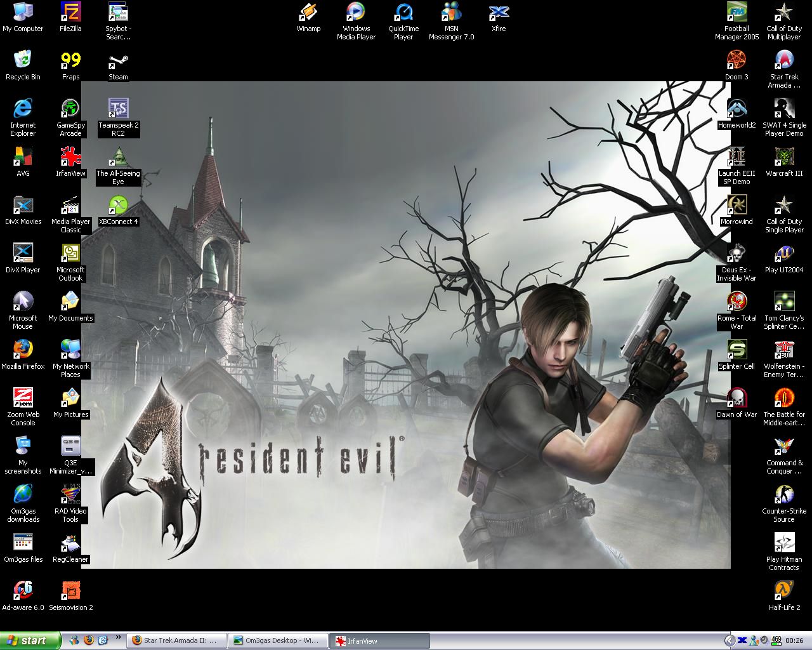Switch to the IrfanView taskbar button
812x650 pixels.
(379, 640)
